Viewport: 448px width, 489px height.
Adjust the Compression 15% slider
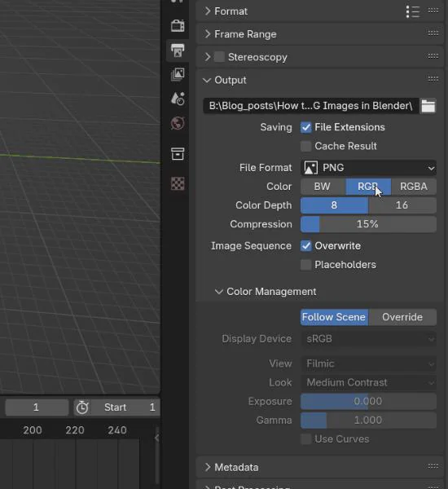tap(368, 224)
